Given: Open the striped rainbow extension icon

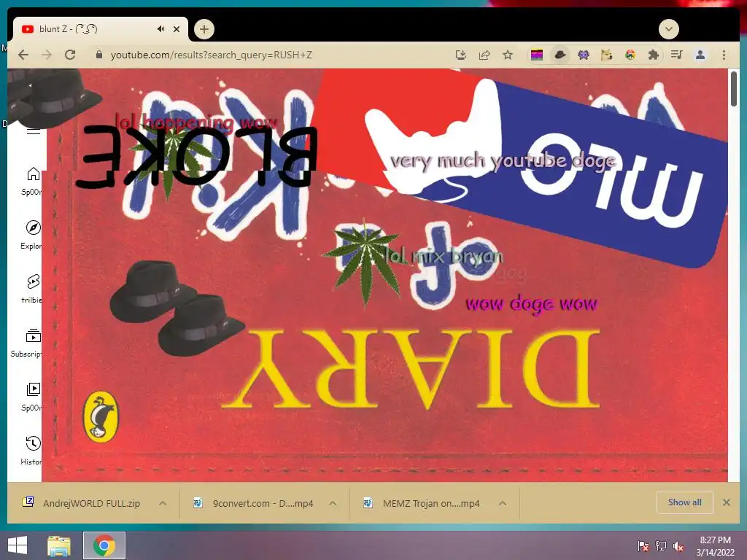Looking at the screenshot, I should click(x=537, y=55).
